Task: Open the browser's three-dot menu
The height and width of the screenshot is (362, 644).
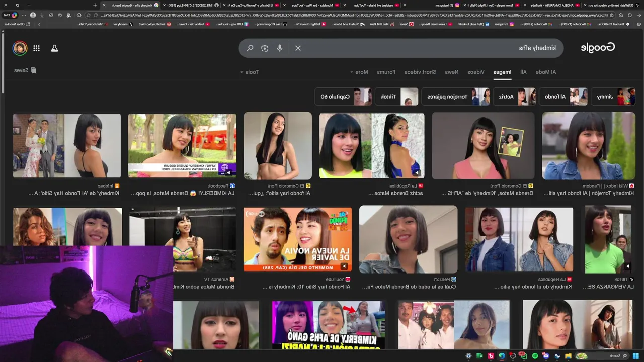Action: pos(24,15)
